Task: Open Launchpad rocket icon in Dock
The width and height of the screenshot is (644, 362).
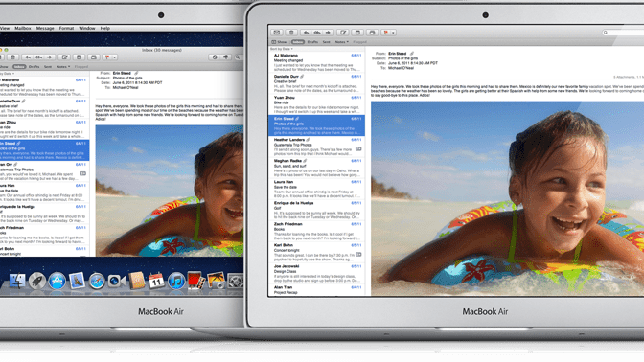Action: tap(37, 282)
